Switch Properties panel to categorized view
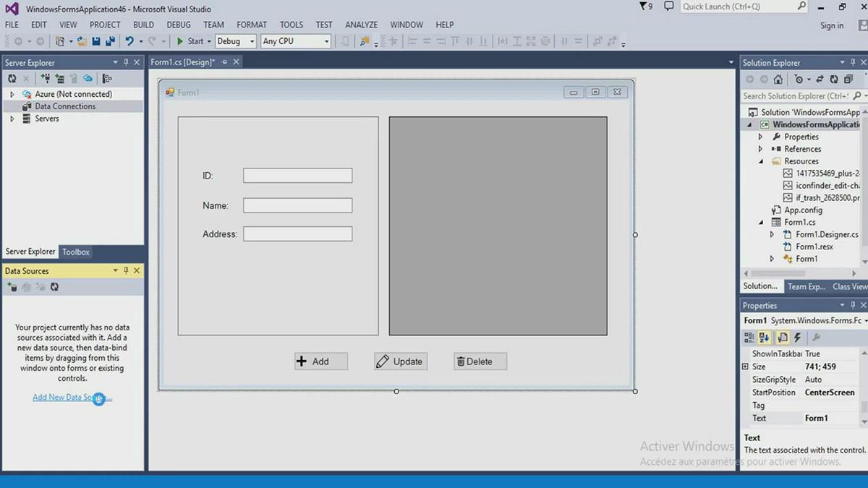 pyautogui.click(x=750, y=337)
